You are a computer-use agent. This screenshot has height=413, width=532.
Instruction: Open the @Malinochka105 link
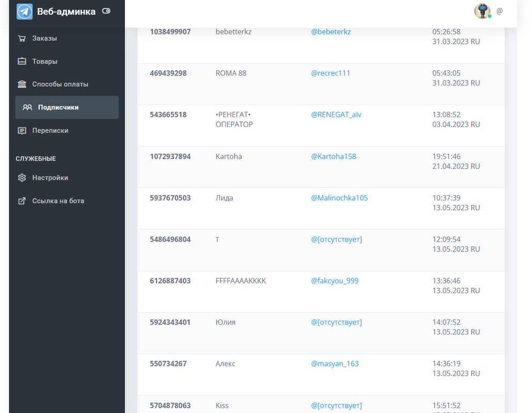(339, 198)
